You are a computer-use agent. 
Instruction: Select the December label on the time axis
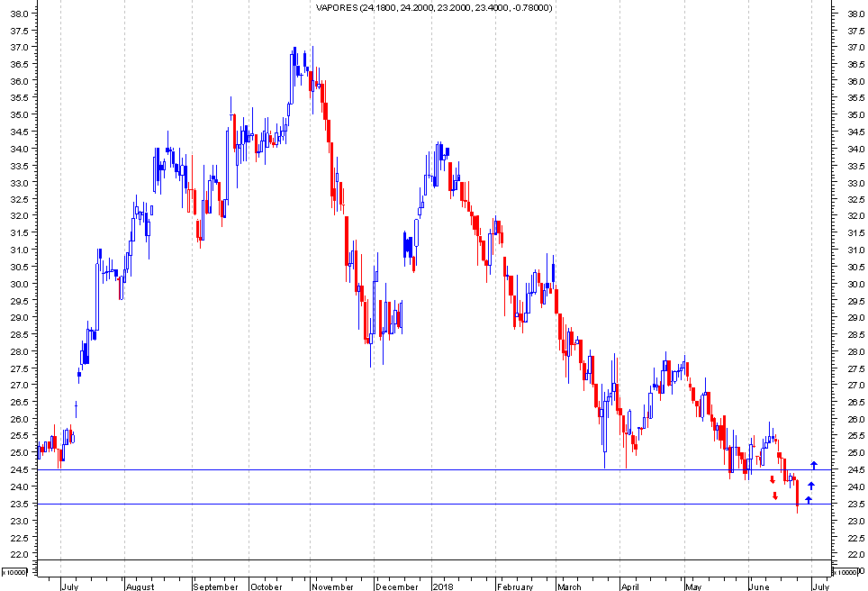(396, 586)
